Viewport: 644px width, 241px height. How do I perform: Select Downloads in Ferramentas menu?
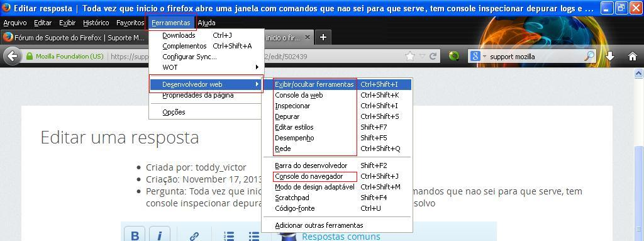(206, 35)
